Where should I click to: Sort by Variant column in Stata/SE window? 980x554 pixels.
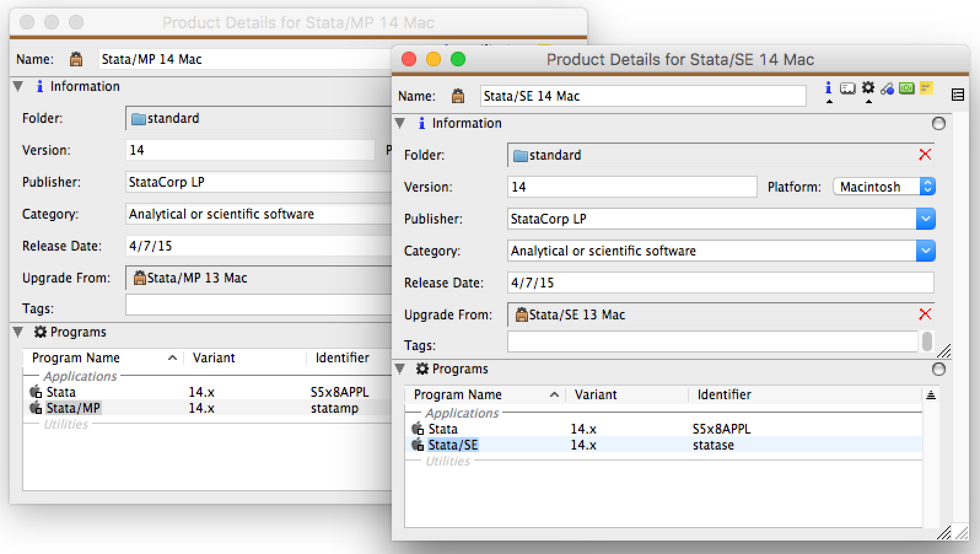627,394
